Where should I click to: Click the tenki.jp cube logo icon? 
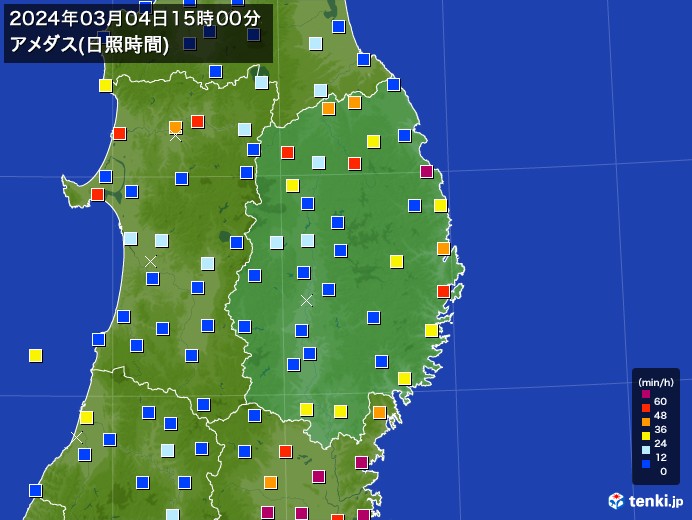(616, 501)
